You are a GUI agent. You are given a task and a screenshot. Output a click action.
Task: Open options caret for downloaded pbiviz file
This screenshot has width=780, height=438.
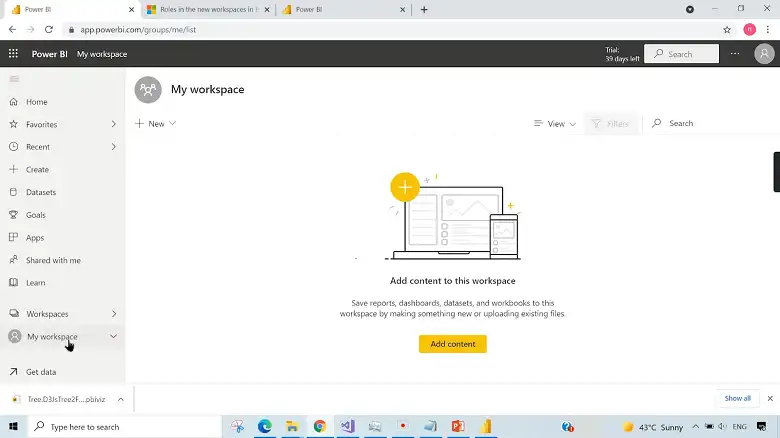(120, 399)
